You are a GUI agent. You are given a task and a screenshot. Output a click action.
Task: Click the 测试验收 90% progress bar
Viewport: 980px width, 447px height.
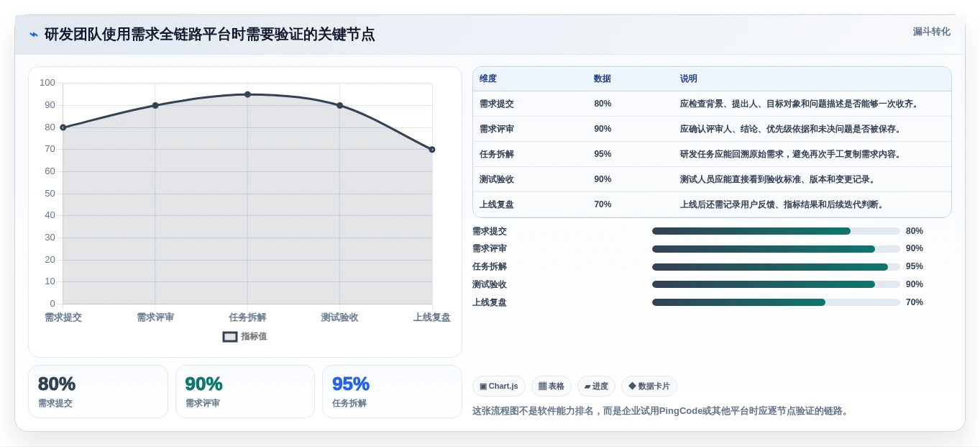[776, 284]
